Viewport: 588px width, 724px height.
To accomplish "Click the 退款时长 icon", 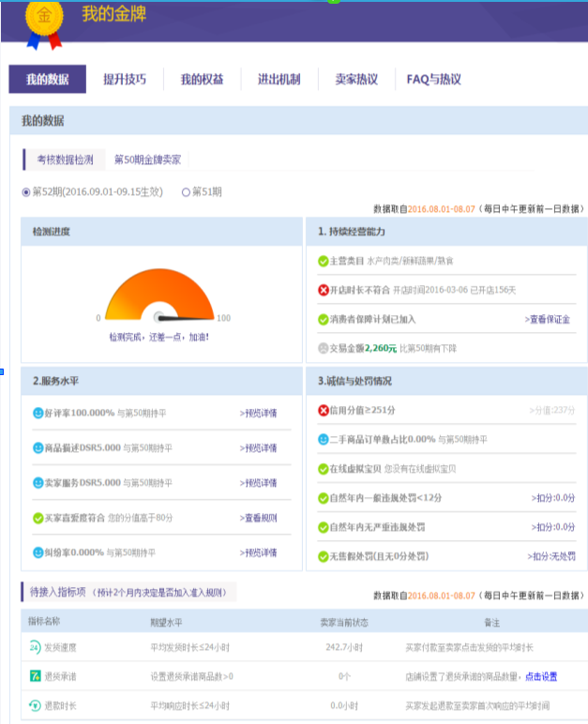I will point(34,705).
